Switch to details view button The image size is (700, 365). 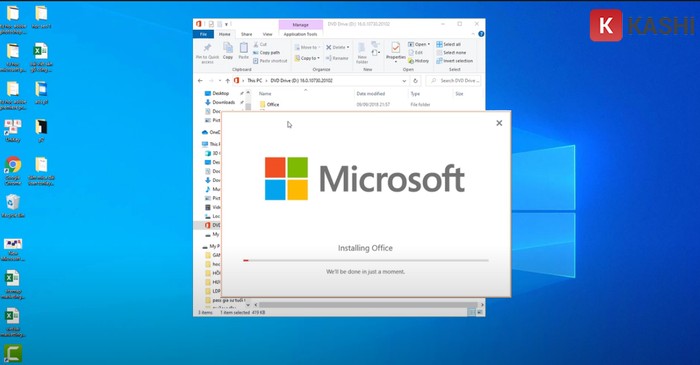click(x=471, y=312)
